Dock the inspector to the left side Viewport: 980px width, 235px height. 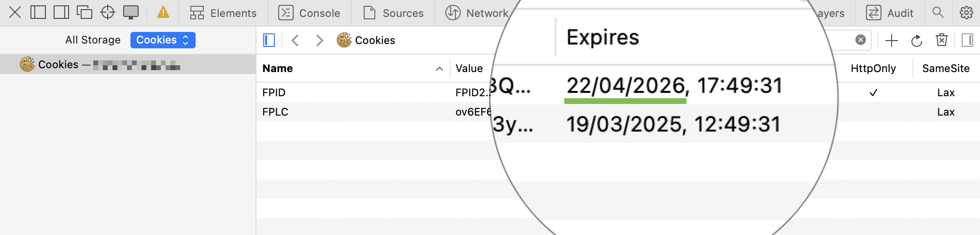point(38,13)
